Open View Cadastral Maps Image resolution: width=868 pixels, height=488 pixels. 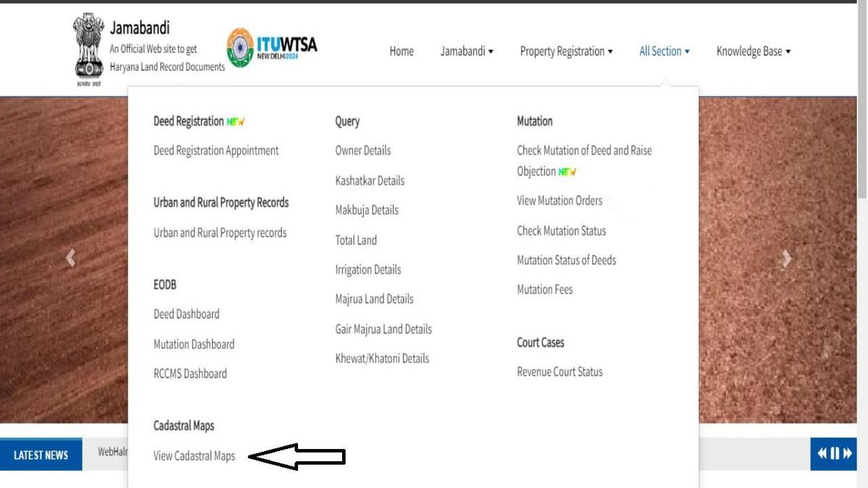point(194,456)
